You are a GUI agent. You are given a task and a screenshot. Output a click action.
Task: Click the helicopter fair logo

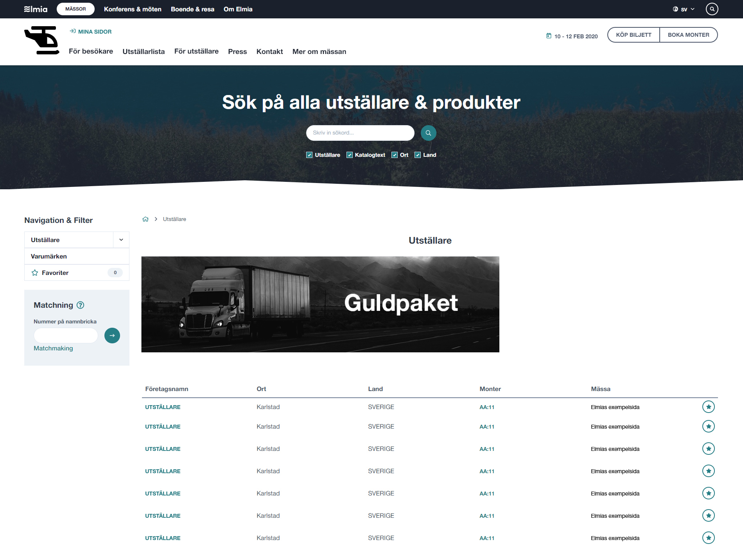[42, 40]
